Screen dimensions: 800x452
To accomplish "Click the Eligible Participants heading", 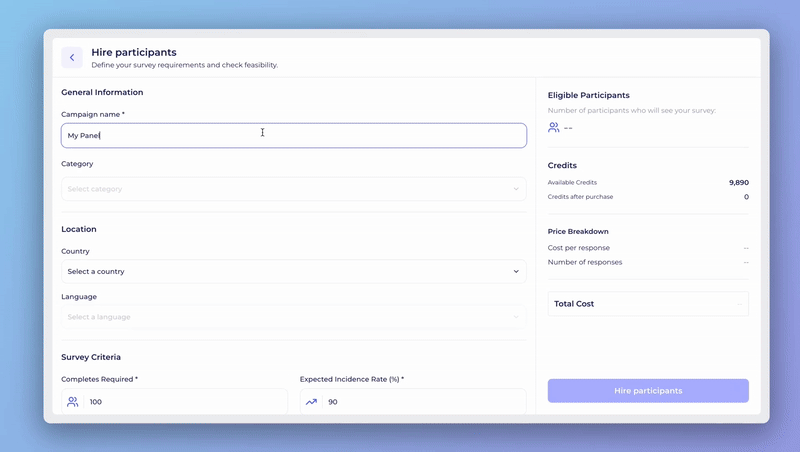I will pyautogui.click(x=588, y=95).
